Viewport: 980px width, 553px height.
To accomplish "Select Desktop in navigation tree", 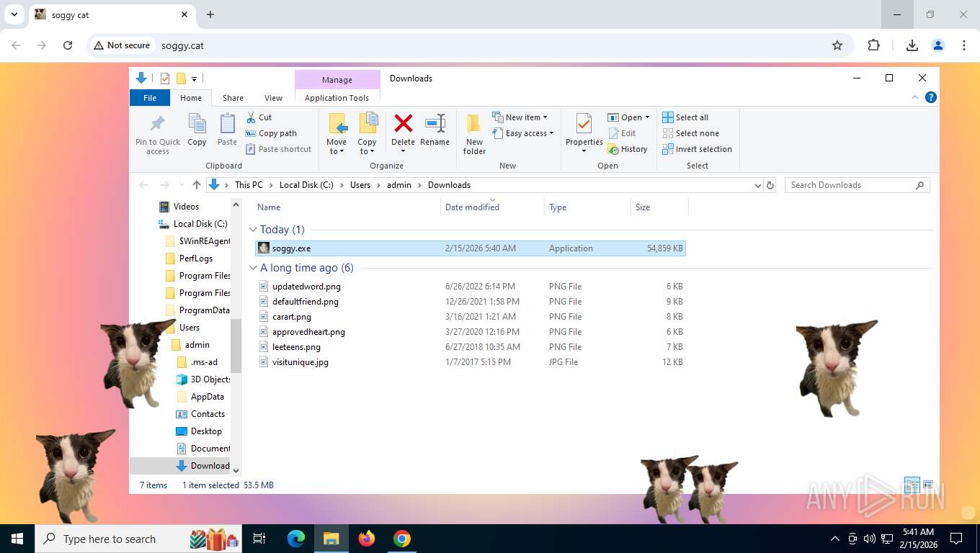I will 206,431.
